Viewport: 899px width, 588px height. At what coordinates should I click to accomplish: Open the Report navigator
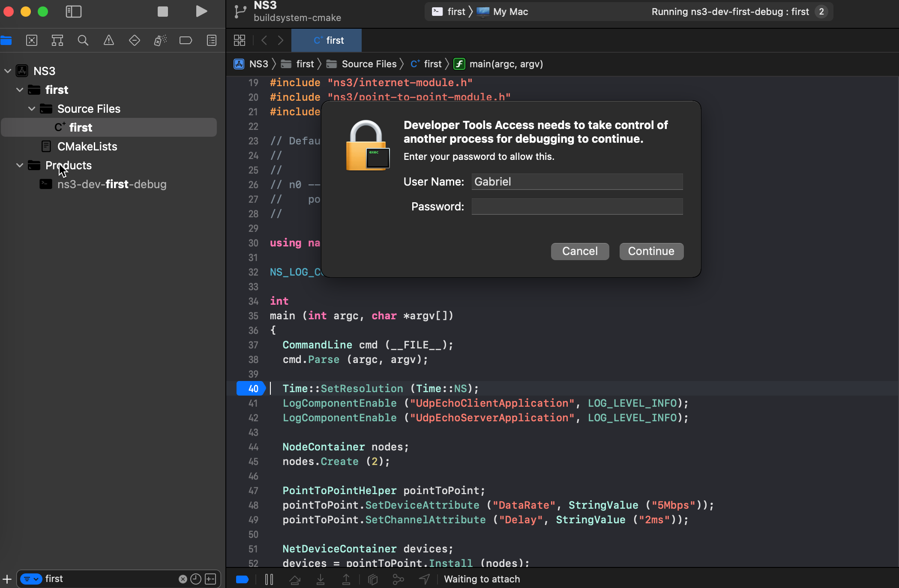point(212,40)
